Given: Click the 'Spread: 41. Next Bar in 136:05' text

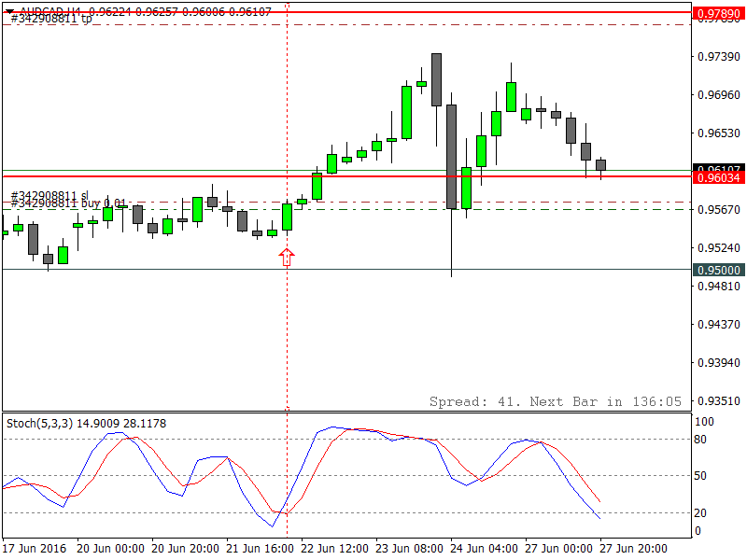Looking at the screenshot, I should (556, 401).
